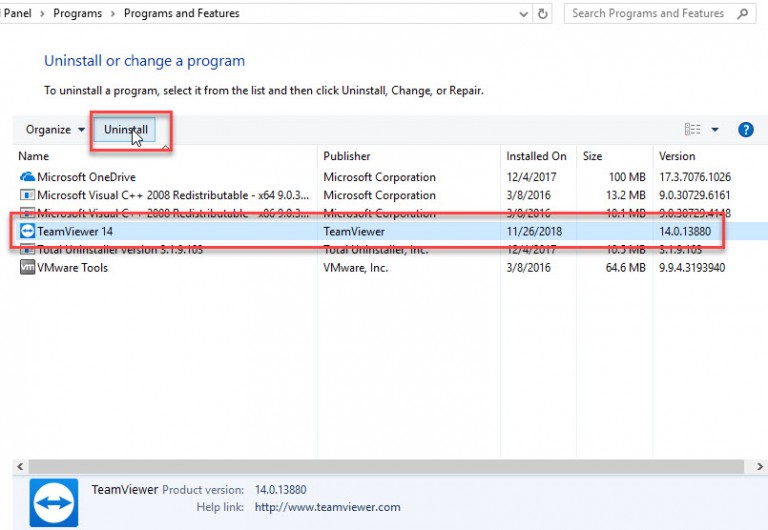Image resolution: width=768 pixels, height=530 pixels.
Task: Click OneDrive version 17.3.7076.1026
Action: 695,177
